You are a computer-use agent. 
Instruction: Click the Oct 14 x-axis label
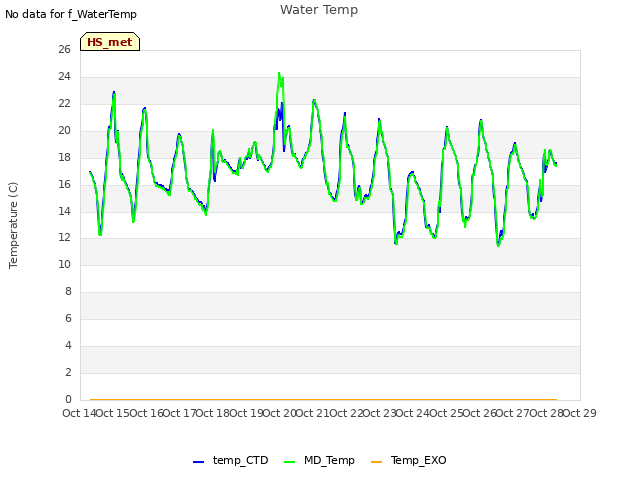point(79,413)
